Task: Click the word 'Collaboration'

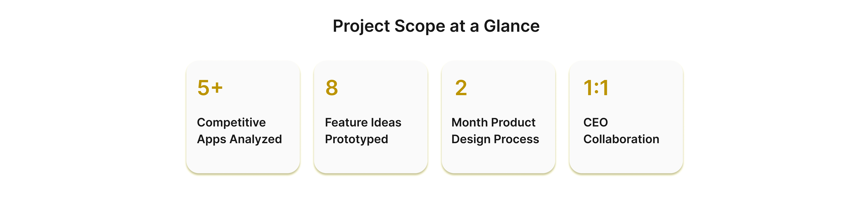Action: (x=621, y=139)
